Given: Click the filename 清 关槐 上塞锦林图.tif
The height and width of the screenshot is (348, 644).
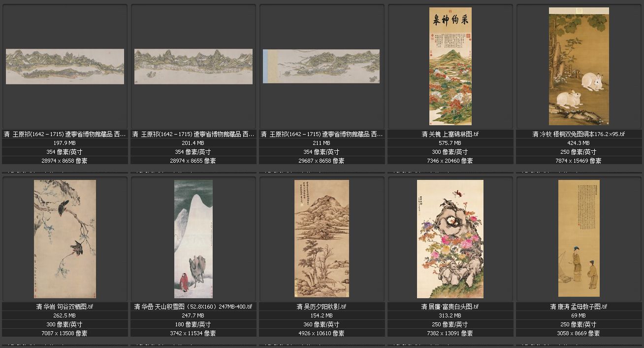Looking at the screenshot, I should click(x=450, y=134).
